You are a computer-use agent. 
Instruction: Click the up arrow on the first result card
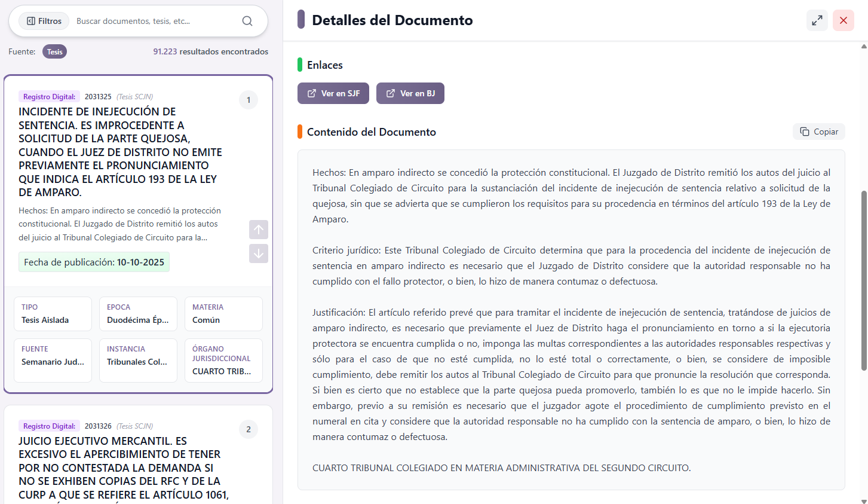point(258,229)
